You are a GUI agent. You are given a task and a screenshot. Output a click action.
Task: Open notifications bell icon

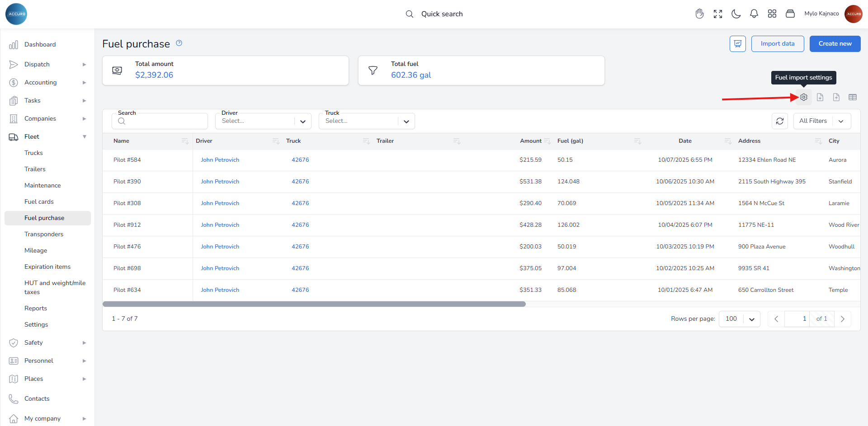(x=754, y=14)
